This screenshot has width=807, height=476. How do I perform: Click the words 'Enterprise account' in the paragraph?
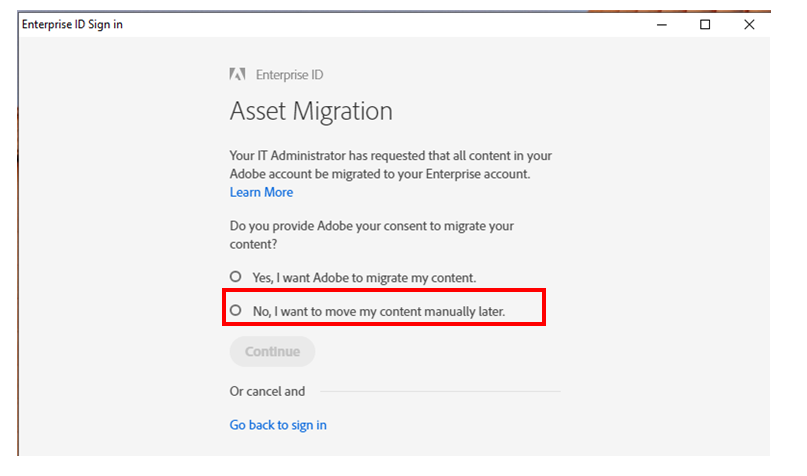(477, 174)
